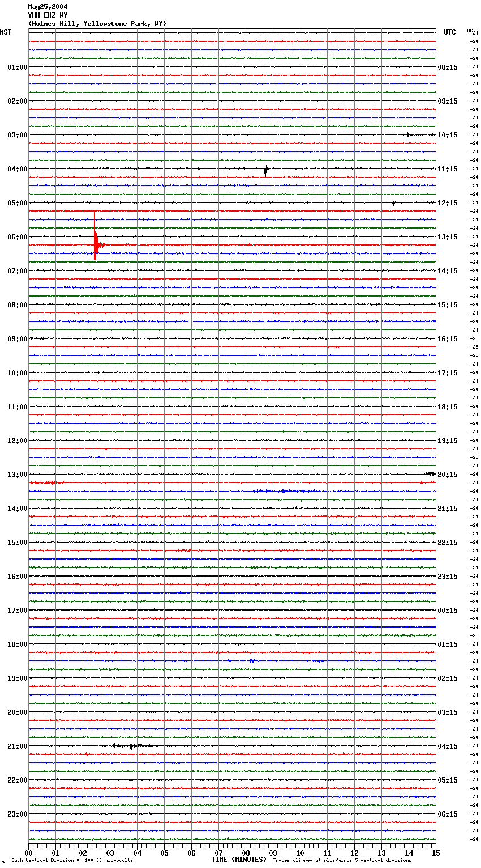Select the 08:00 MST time label

tap(18, 305)
